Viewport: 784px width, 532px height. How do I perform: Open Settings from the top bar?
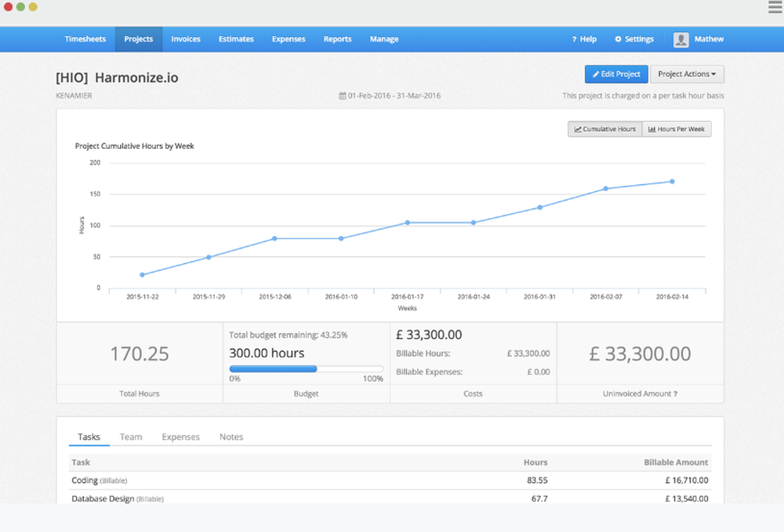(x=634, y=39)
